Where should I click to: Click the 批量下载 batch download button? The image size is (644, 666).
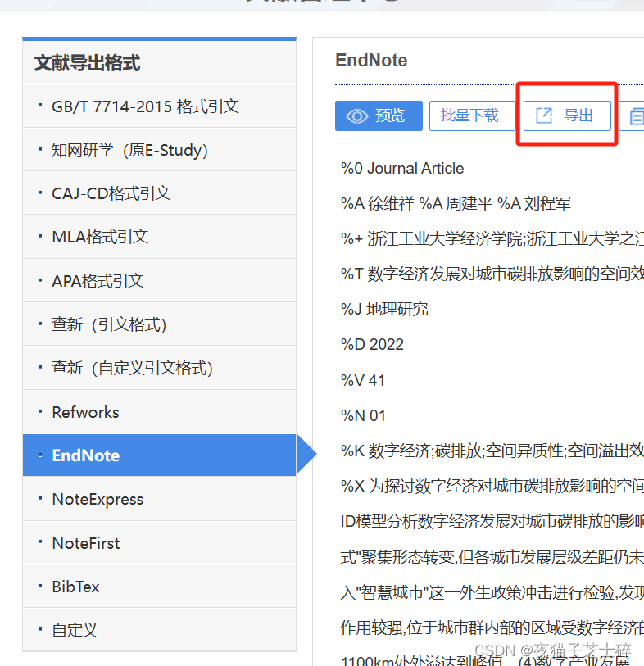click(x=472, y=116)
